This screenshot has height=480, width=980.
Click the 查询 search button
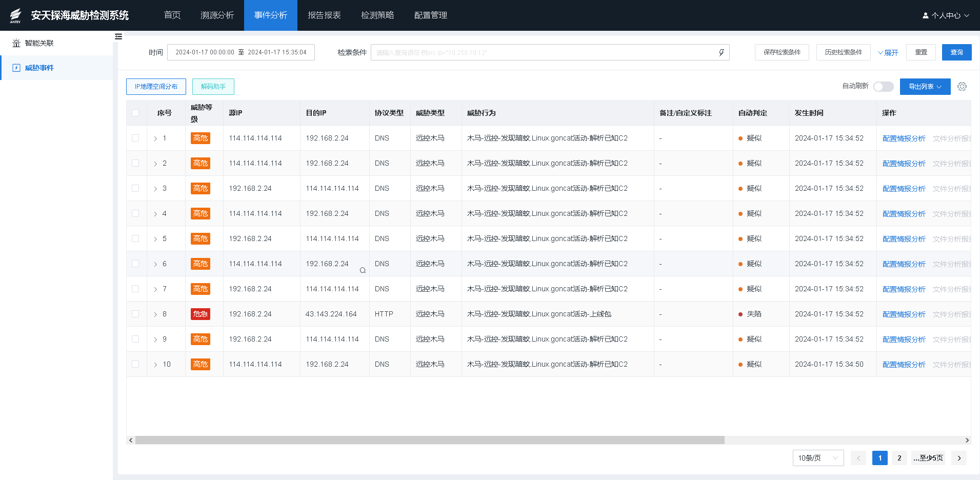coord(956,52)
